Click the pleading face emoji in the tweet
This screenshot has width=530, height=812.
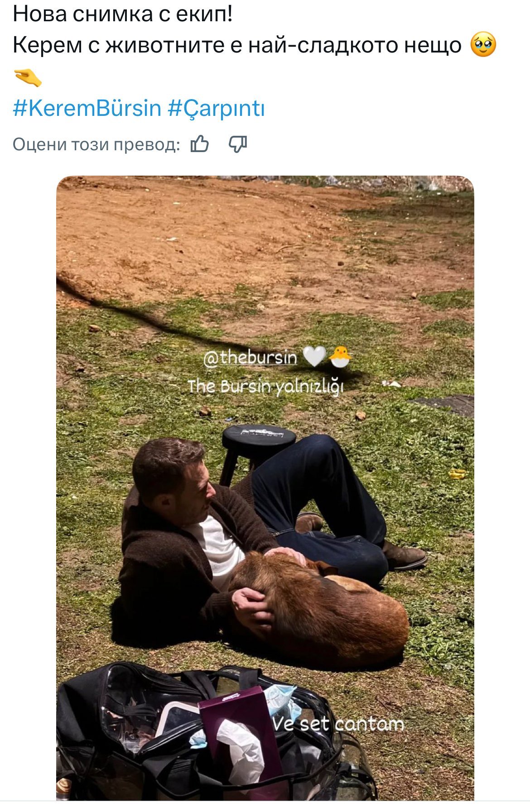(x=483, y=45)
